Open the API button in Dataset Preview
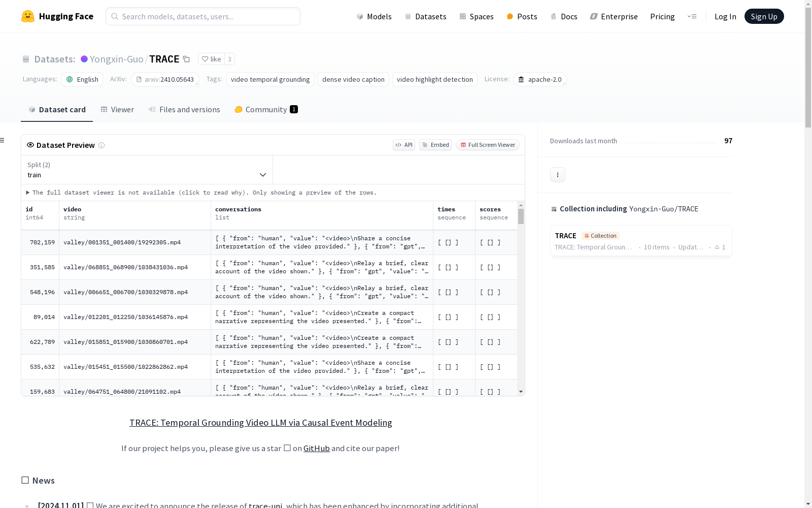This screenshot has width=812, height=508. click(404, 145)
